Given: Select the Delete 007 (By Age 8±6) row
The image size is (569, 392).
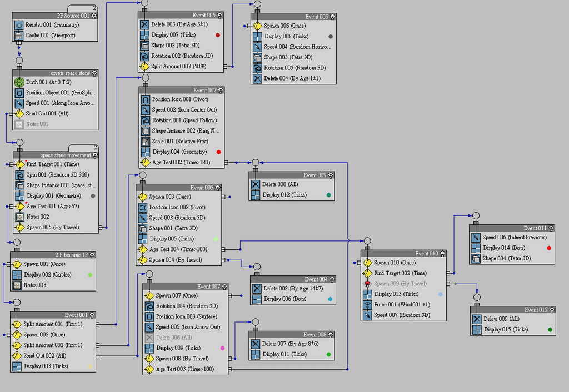Looking at the screenshot, I should click(292, 344).
